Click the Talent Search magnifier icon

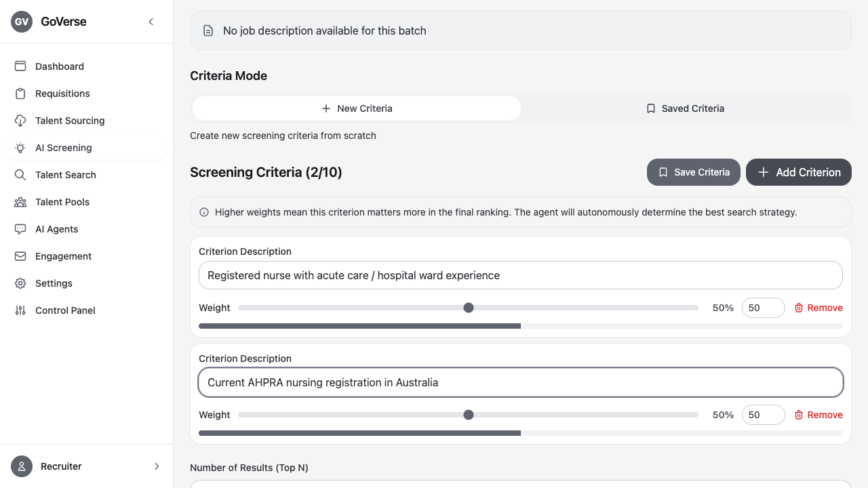20,175
